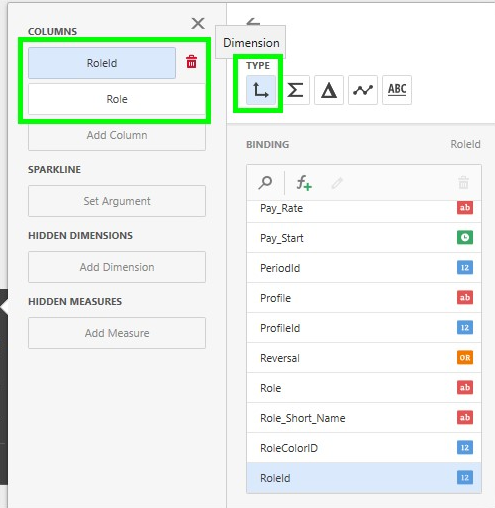Select the Dimension type icon
Screen dimensions: 495x508
[x=261, y=90]
